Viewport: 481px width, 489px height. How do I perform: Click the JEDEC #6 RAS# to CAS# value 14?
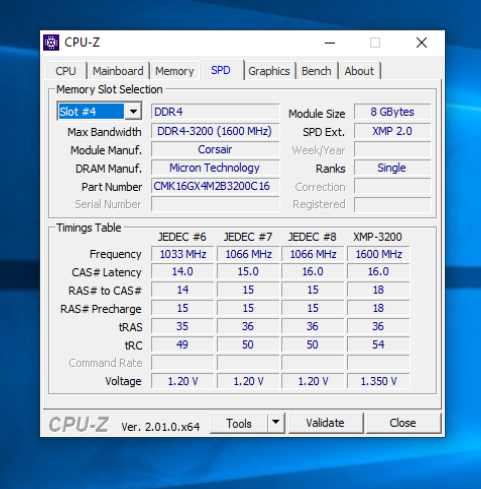(x=182, y=290)
